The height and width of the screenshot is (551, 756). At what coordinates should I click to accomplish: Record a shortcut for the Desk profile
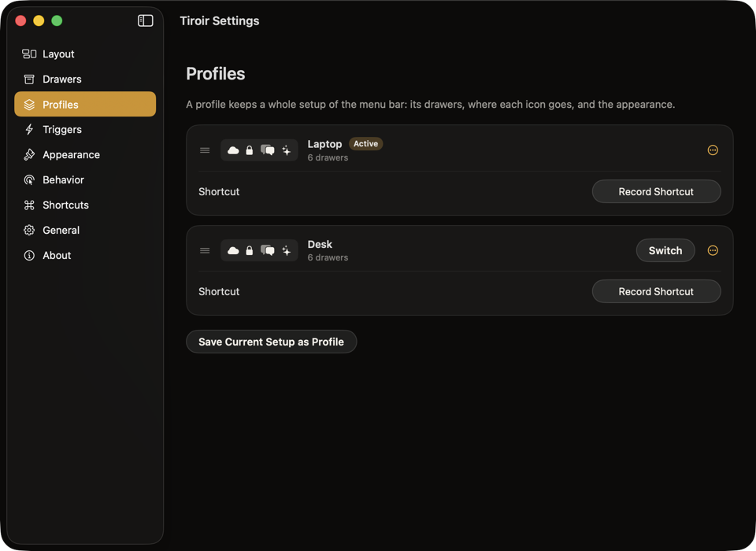coord(656,292)
